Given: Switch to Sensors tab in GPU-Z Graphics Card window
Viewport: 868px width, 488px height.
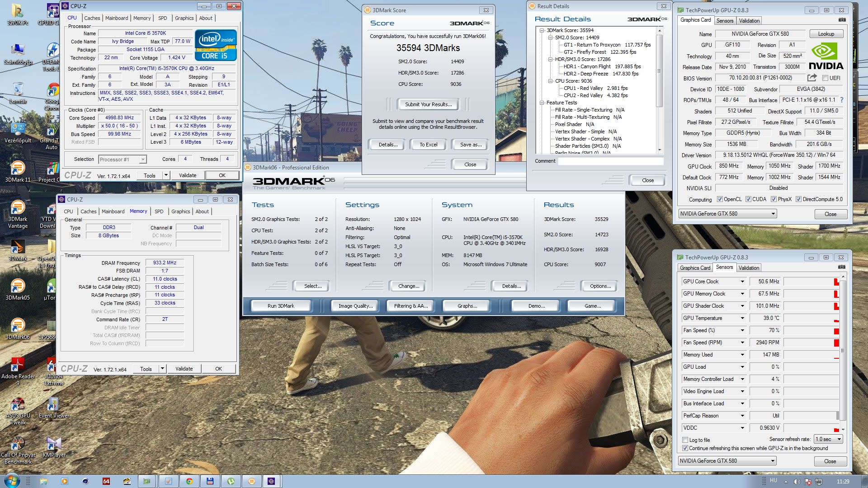Looking at the screenshot, I should (725, 21).
